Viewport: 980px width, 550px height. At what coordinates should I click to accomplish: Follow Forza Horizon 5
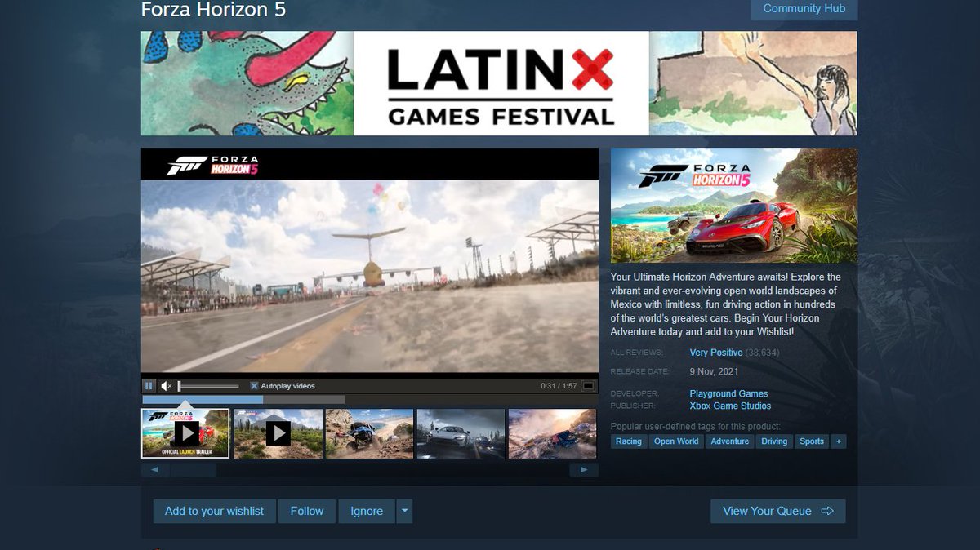tap(307, 511)
